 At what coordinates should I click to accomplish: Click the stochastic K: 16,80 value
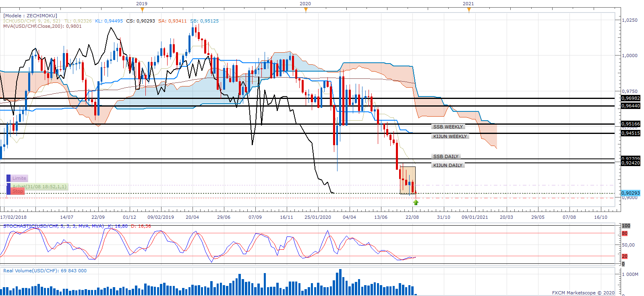(118, 226)
